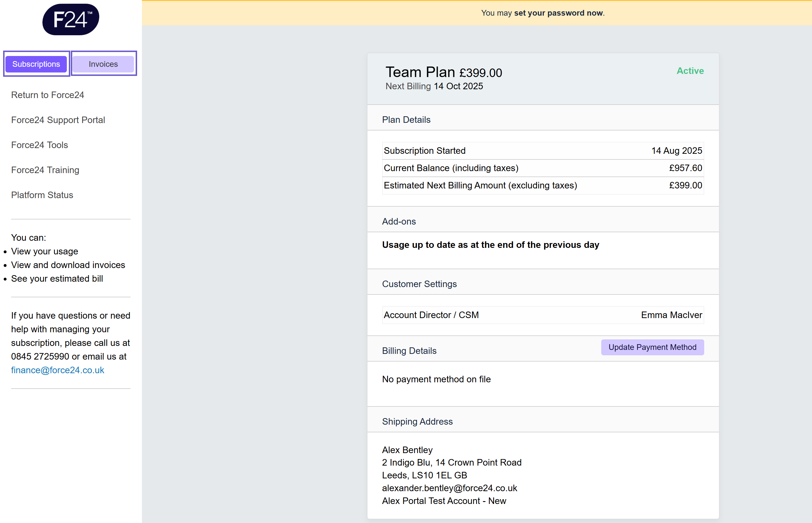Click the Return to Force24 link
Screen dimensions: 812x523
pos(47,95)
